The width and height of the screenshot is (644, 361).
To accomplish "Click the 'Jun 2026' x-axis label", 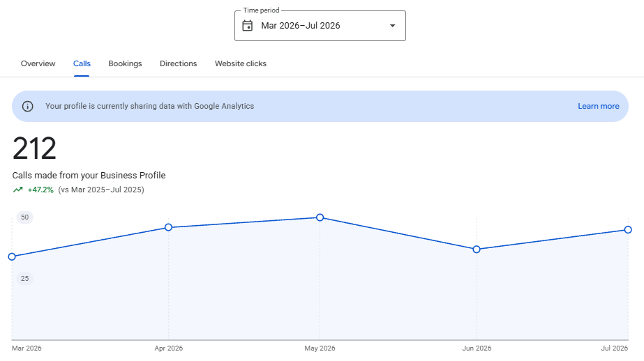I will point(477,348).
